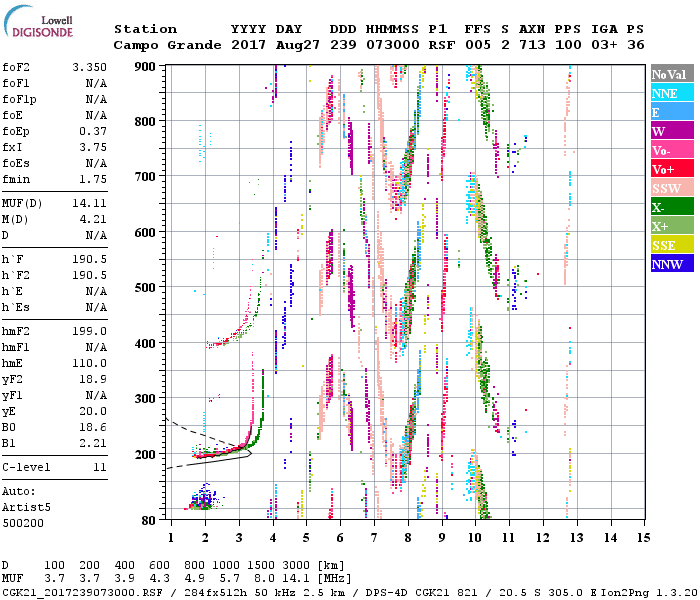
Task: Click the X- dark green legend swatch
Action: 672,206
